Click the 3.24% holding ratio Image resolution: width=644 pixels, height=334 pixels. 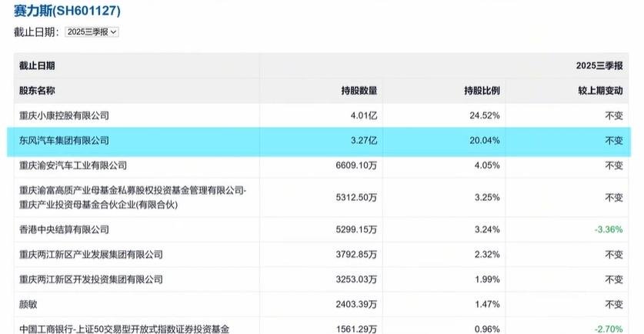click(487, 229)
